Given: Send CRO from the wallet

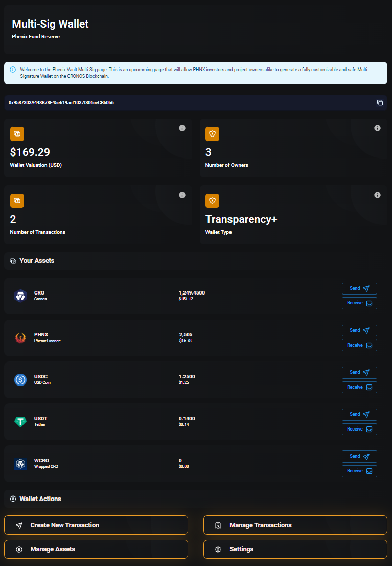Looking at the screenshot, I should pyautogui.click(x=359, y=288).
